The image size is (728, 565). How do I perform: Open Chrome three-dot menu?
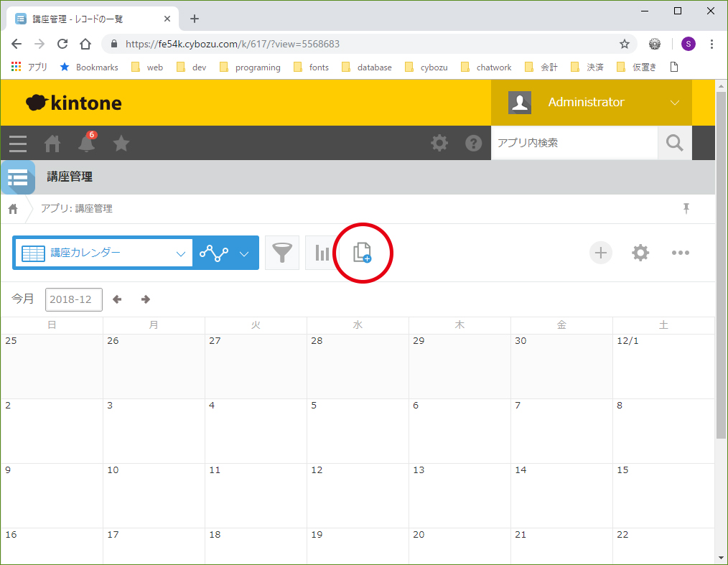[x=711, y=44]
